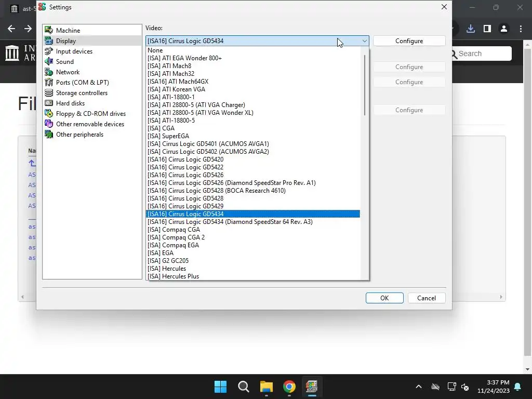Open the Chrome three-dot menu
This screenshot has height=399, width=532.
coord(521,29)
